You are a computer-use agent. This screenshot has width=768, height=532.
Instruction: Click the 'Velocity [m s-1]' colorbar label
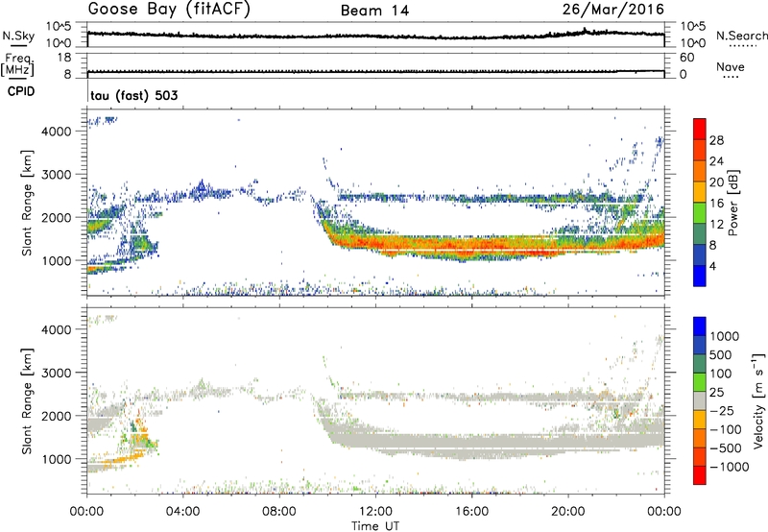click(758, 400)
